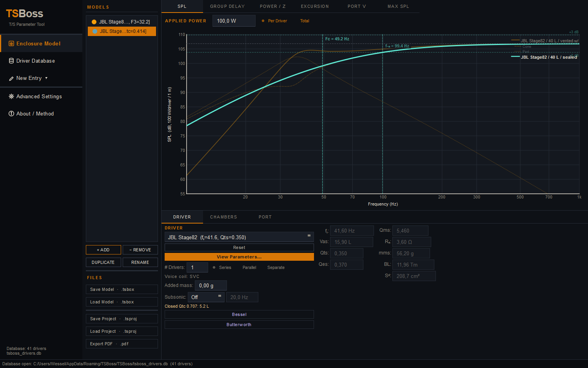Click Load Model .tsbox
Screen dimensions: 588x368
click(x=122, y=302)
